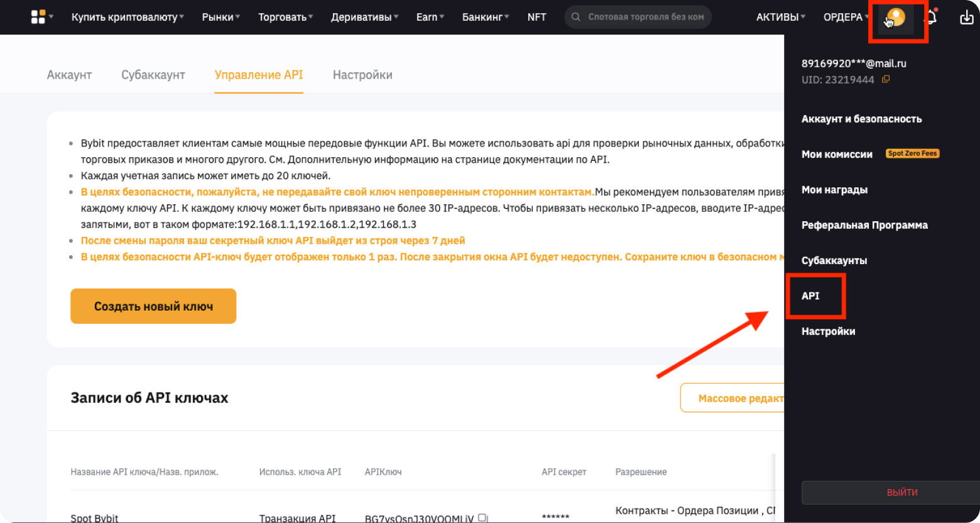Click the download app icon
Viewport: 980px width, 523px height.
click(x=966, y=18)
